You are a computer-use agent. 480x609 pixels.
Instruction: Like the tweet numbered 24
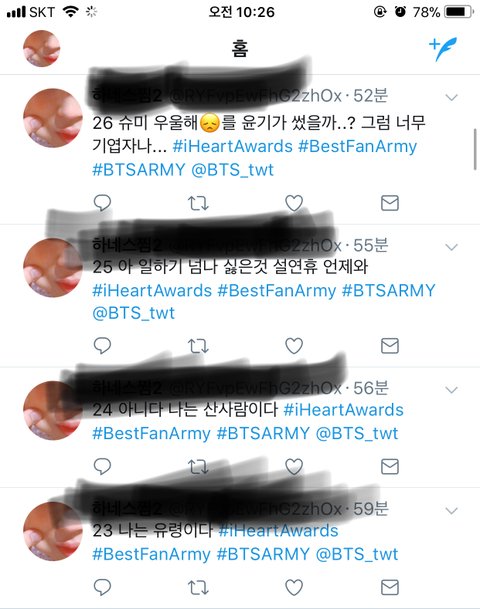click(294, 466)
